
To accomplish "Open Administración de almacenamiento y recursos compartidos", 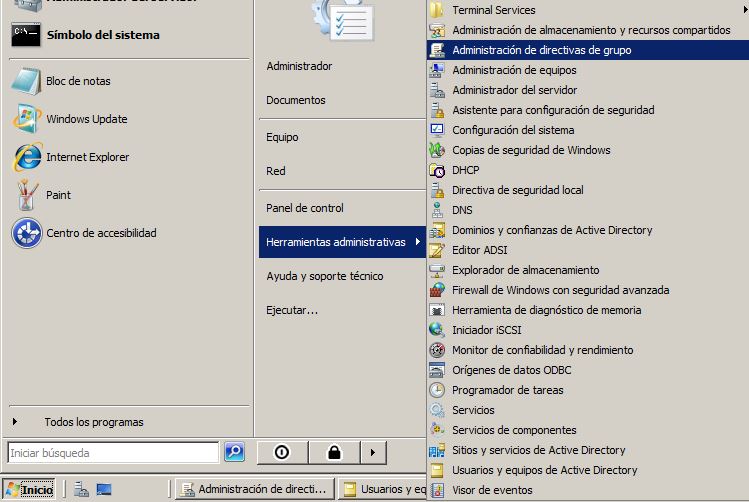I will [588, 30].
